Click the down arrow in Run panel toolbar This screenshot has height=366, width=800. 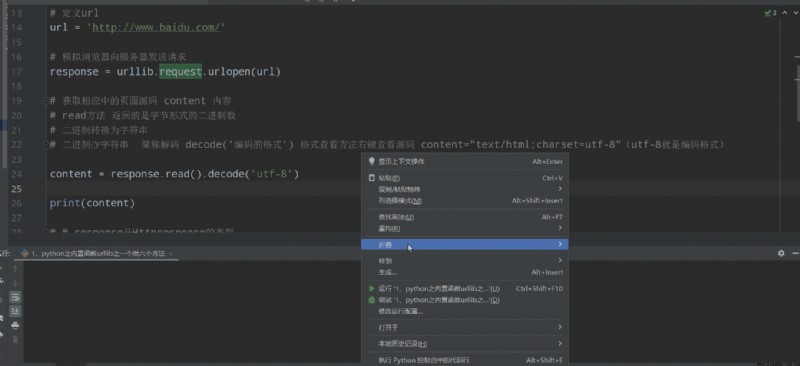(x=15, y=283)
